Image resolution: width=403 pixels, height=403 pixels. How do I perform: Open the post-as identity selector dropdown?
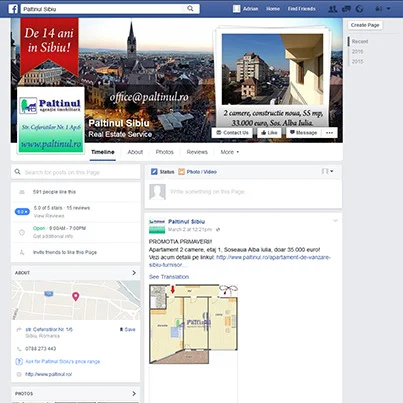point(327,171)
